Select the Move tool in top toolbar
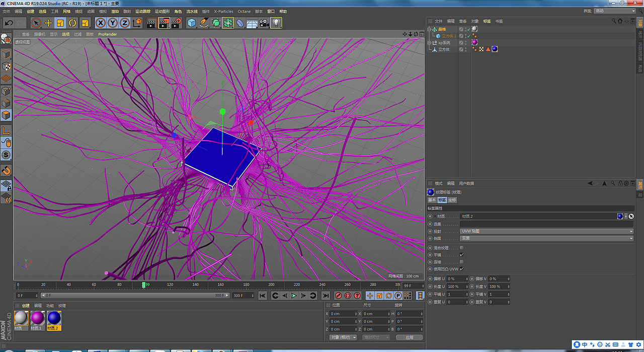This screenshot has height=352, width=644. tap(48, 23)
